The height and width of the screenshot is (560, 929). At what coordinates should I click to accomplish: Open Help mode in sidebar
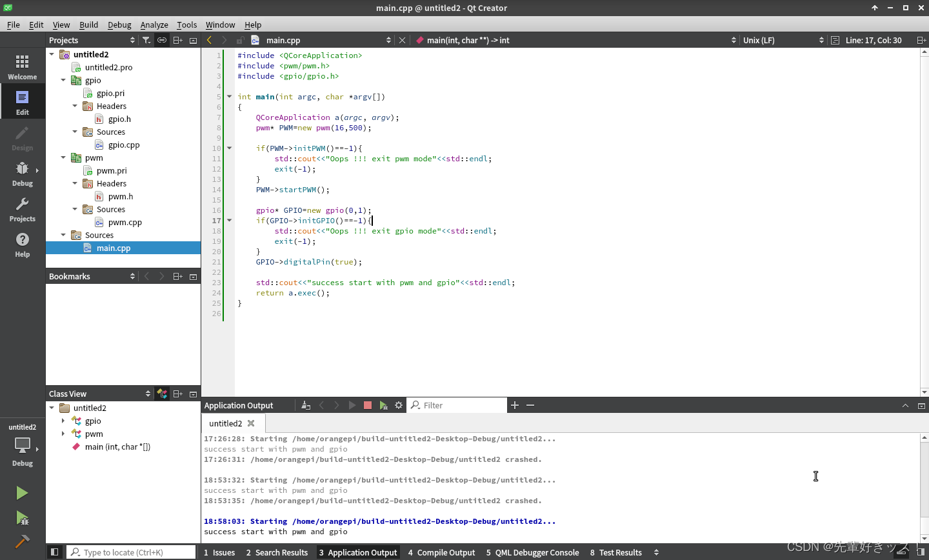[23, 244]
